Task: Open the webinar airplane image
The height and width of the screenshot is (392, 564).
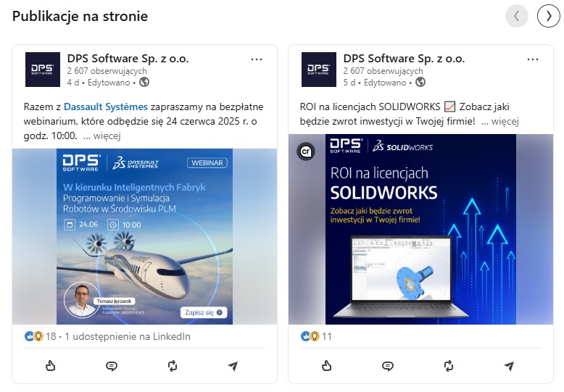Action: click(144, 237)
